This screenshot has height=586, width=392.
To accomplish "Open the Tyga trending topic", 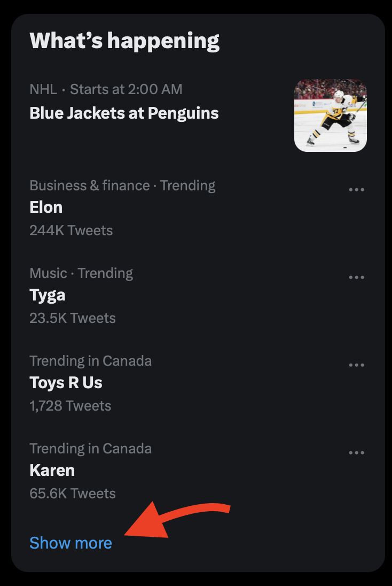I will point(48,295).
